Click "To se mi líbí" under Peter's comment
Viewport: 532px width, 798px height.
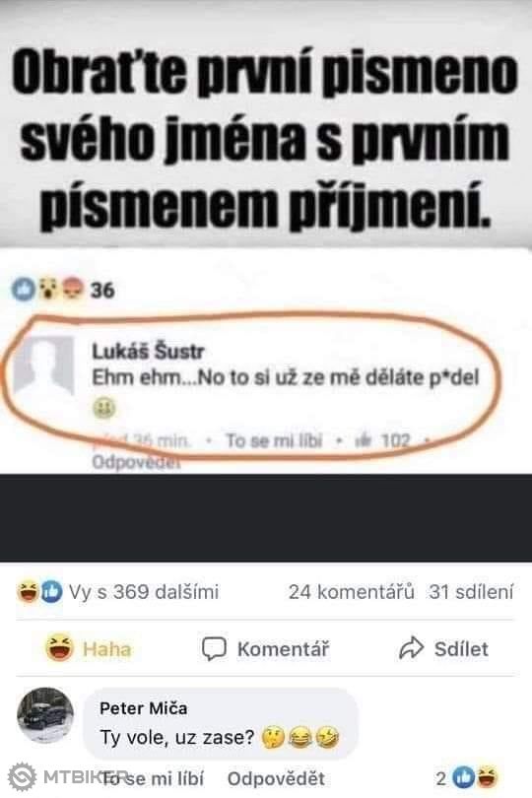(151, 778)
